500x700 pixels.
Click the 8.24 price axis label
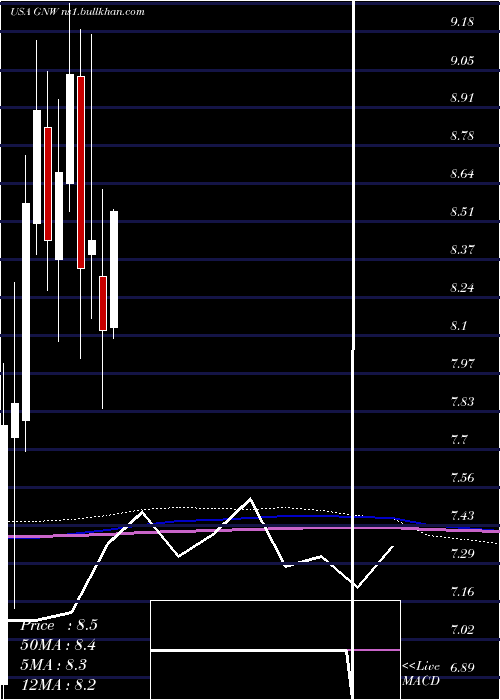point(462,288)
